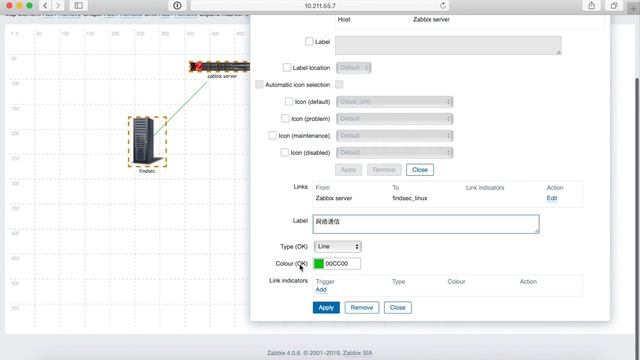Click the zabbix server label on map

point(222,76)
